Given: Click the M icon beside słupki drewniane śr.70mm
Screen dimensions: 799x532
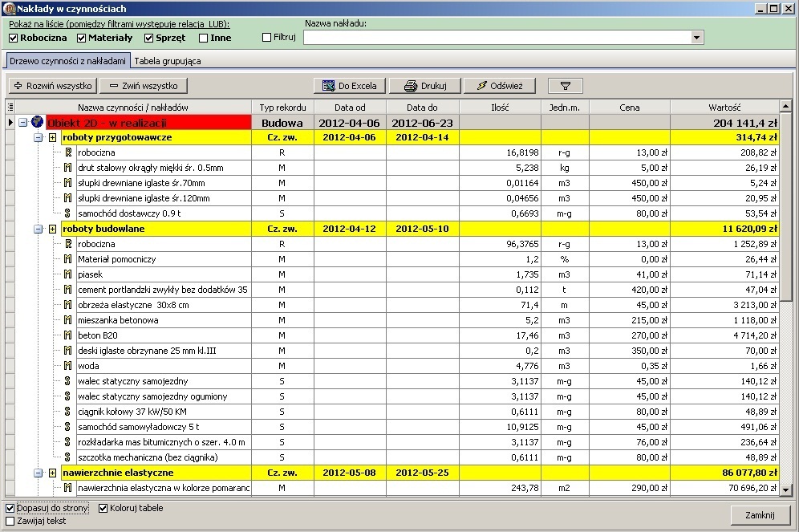Looking at the screenshot, I should click(67, 183).
